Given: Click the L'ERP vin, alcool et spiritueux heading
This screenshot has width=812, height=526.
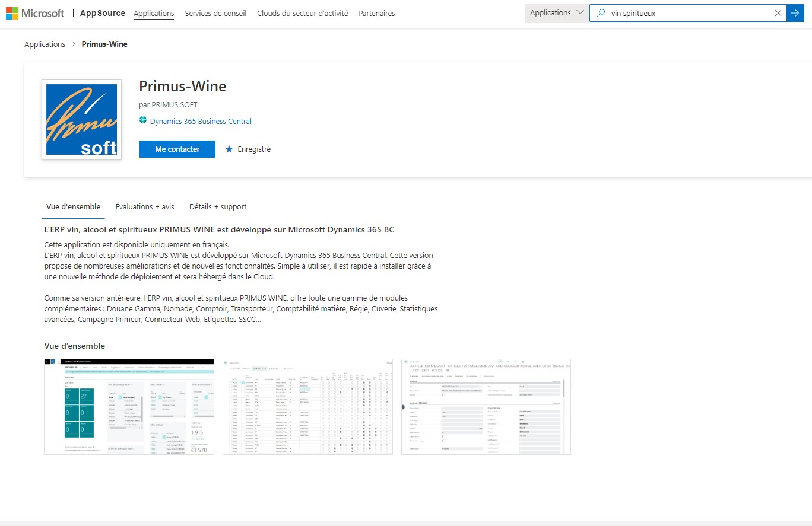Looking at the screenshot, I should (x=219, y=229).
